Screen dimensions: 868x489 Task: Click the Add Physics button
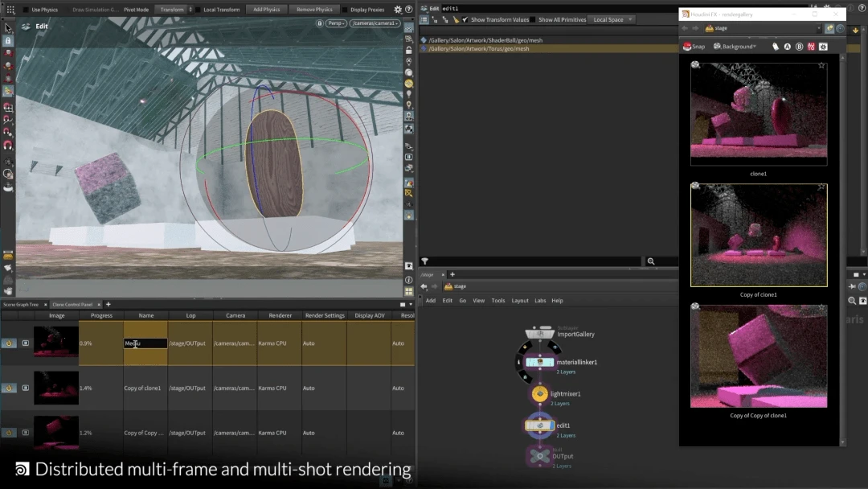[266, 10]
